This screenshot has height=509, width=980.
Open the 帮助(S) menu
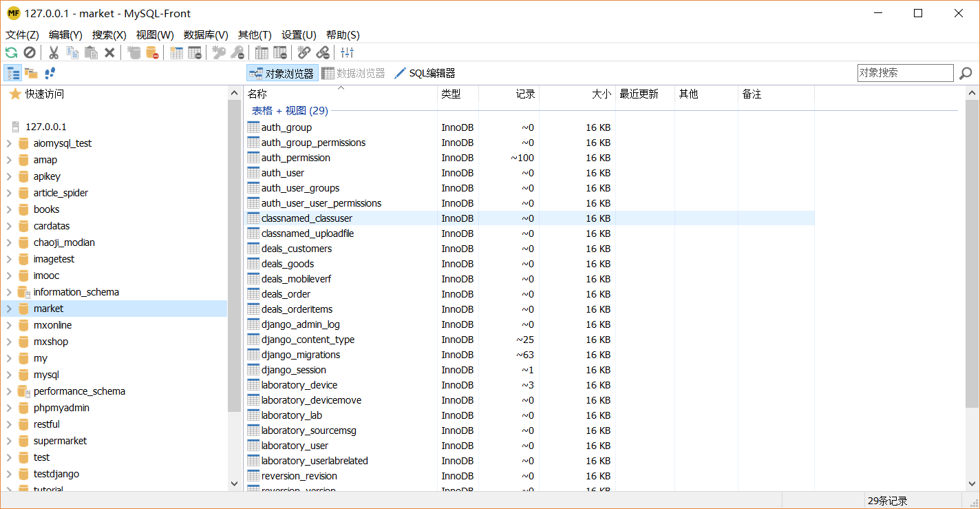(343, 34)
